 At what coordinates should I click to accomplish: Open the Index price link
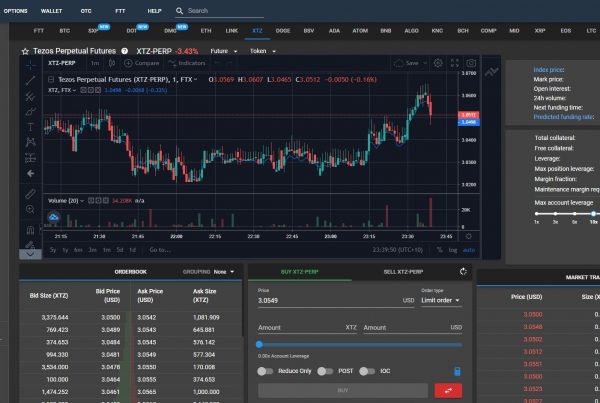[549, 70]
